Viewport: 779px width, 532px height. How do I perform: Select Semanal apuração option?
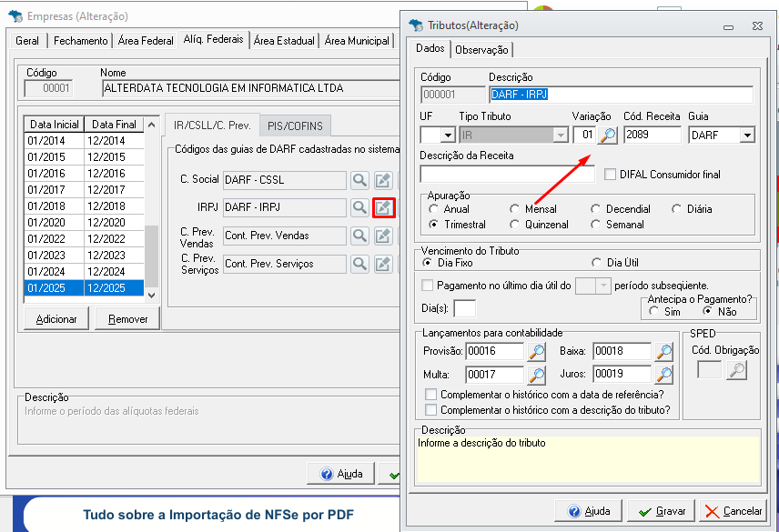[596, 225]
